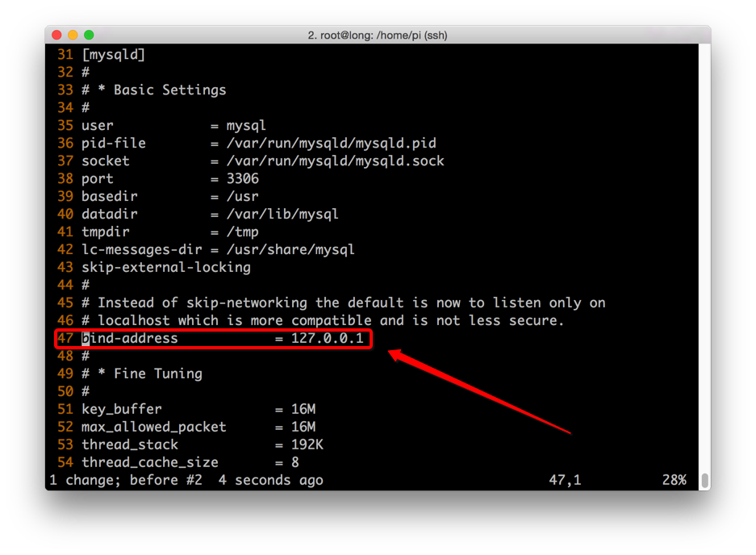This screenshot has width=756, height=555.
Task: Click the cursor position '47,1' in status line
Action: 565,480
